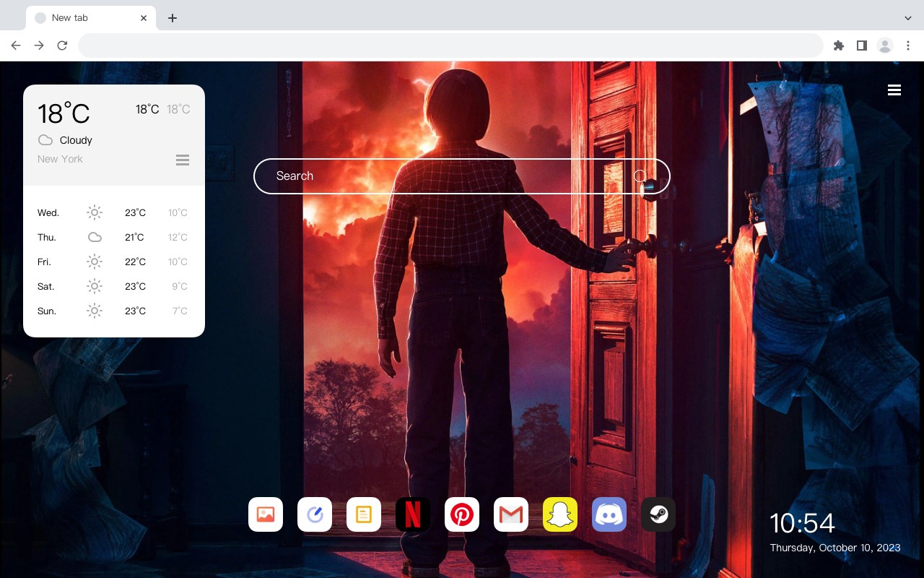Click the Thursday cloudy forecast icon
The height and width of the screenshot is (578, 924).
click(95, 237)
